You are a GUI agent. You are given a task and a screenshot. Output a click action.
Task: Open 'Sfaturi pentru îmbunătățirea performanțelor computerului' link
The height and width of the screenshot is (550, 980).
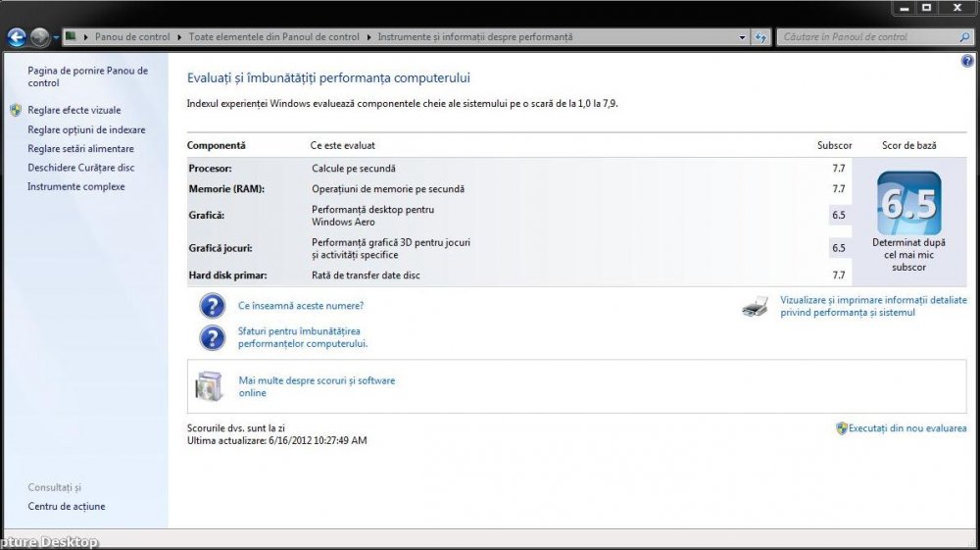tap(303, 337)
